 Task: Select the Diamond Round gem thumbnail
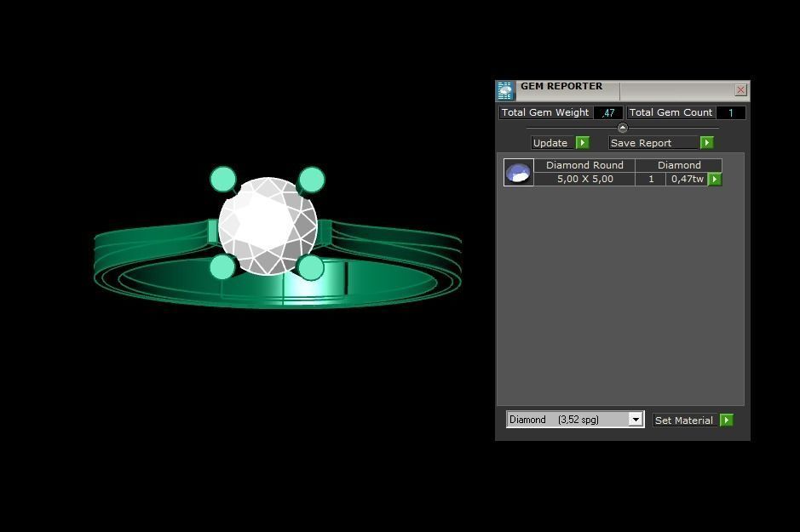(518, 172)
